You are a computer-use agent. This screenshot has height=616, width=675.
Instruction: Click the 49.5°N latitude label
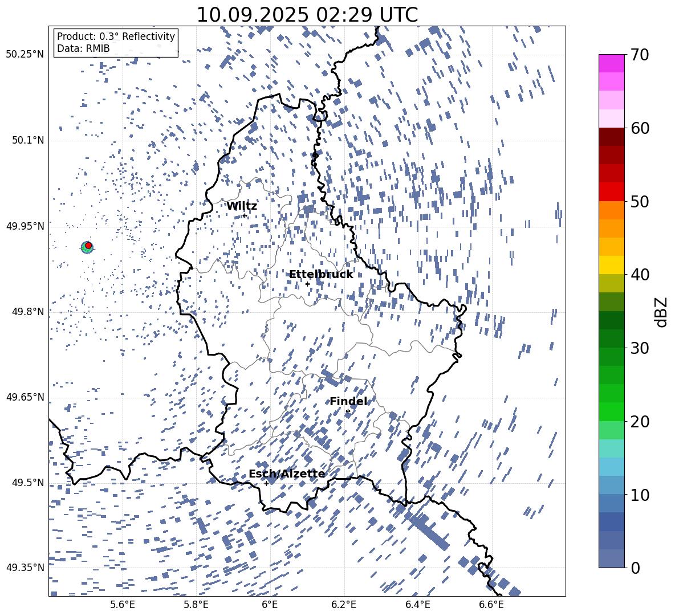pyautogui.click(x=28, y=483)
